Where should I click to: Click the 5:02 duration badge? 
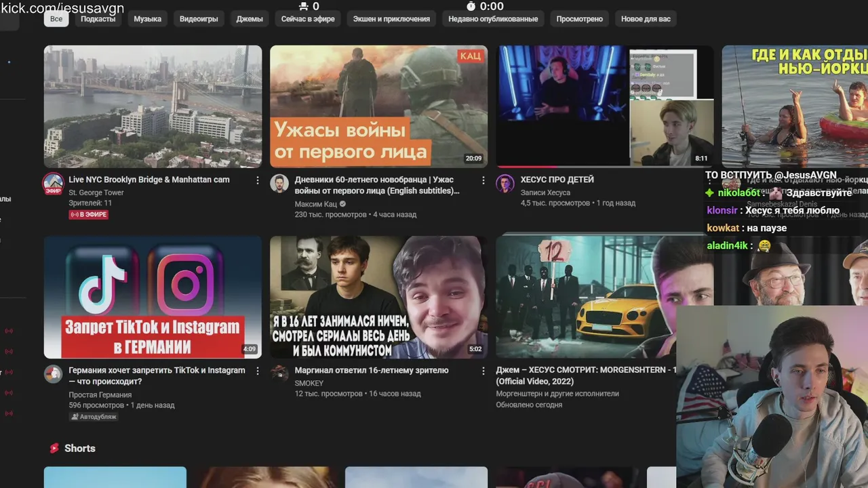point(475,350)
